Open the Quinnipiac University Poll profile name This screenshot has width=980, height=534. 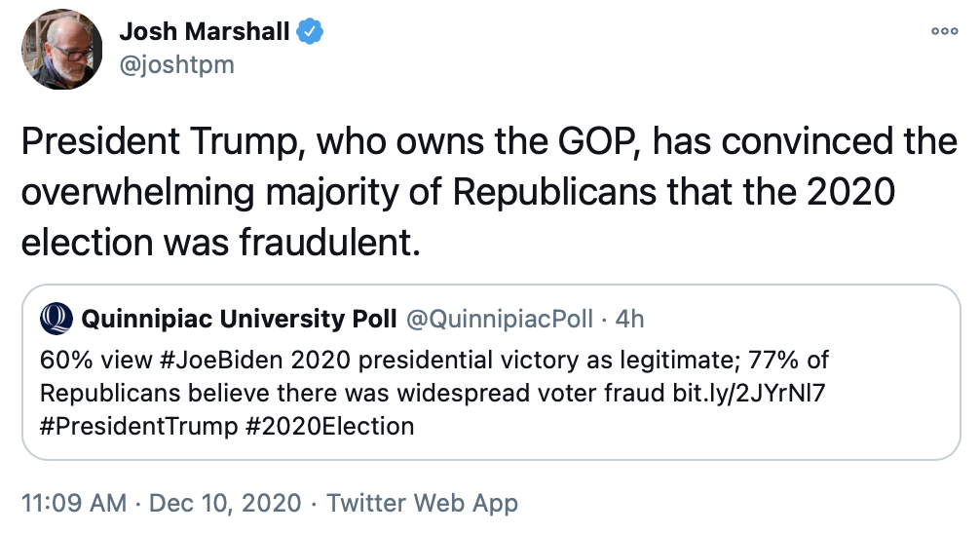pos(239,319)
